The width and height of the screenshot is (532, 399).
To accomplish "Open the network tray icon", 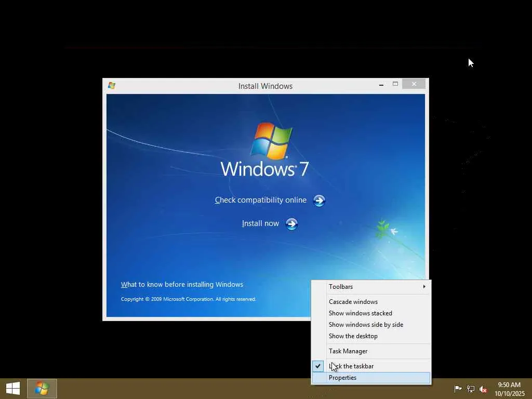I will pyautogui.click(x=471, y=389).
